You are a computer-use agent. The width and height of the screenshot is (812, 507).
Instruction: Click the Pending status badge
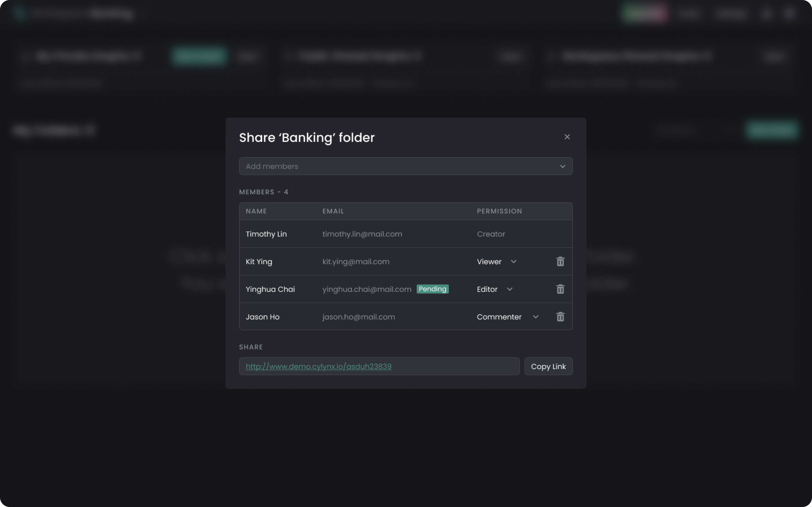(x=433, y=289)
